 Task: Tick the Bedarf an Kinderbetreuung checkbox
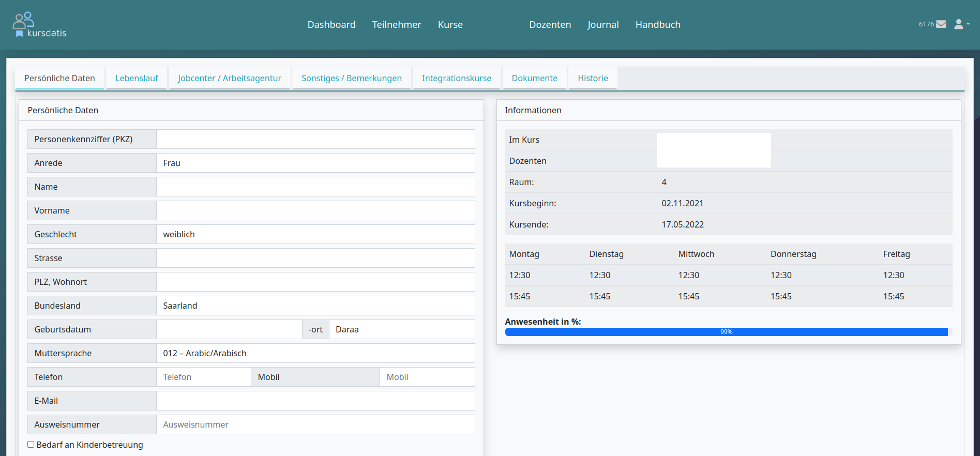click(31, 445)
